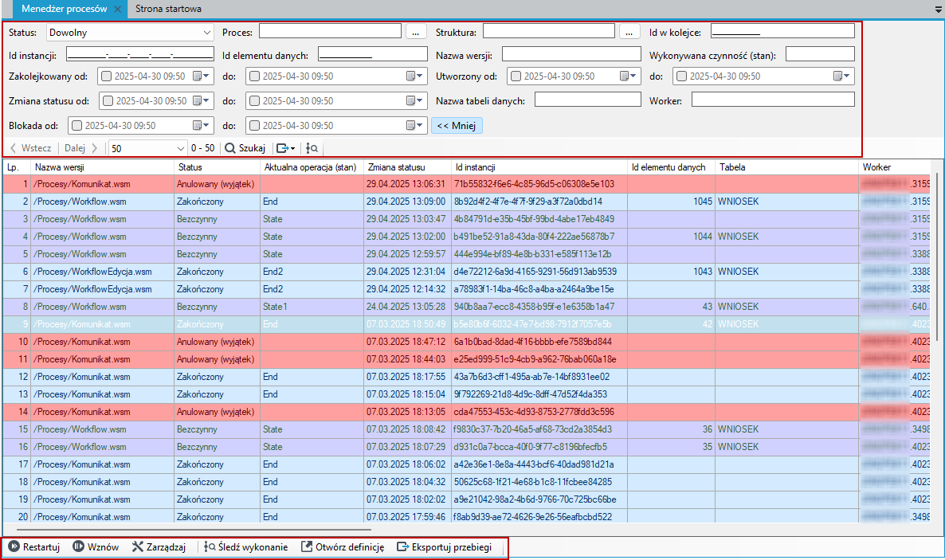945x560 pixels.
Task: Click the Worker filter input field
Action: point(773,100)
